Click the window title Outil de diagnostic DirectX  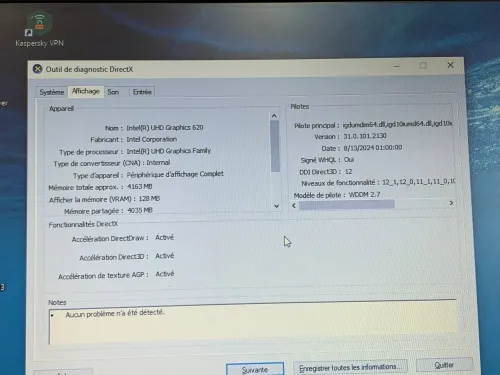(89, 69)
